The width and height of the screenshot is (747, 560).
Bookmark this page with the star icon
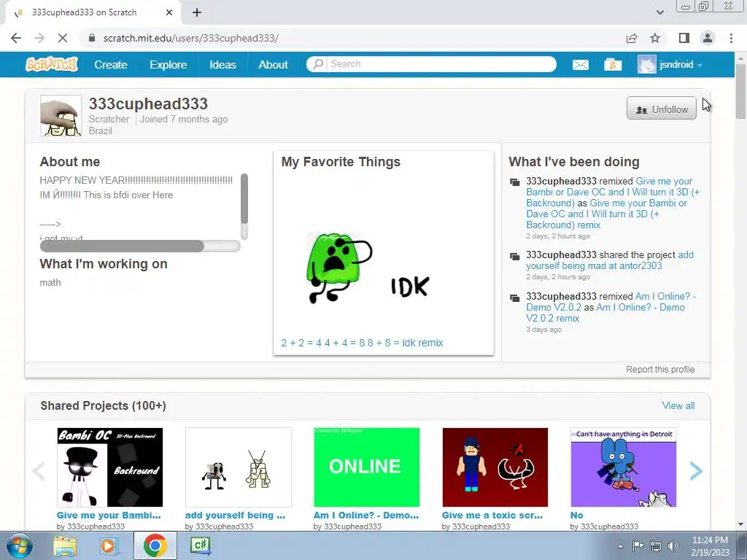[x=655, y=38]
